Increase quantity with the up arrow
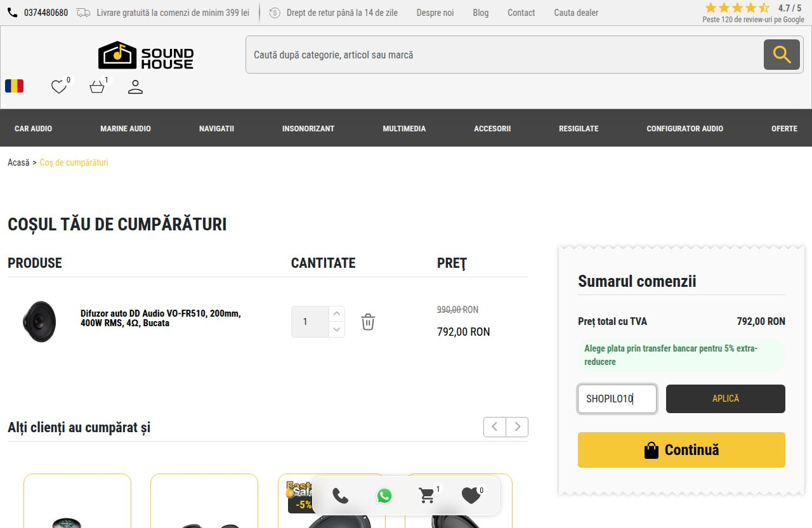This screenshot has height=528, width=812. tap(337, 313)
